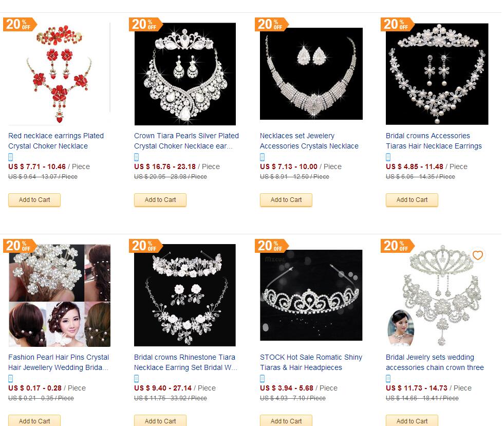Click mobile icon under Necklaces set Jewelery listing

[x=263, y=157]
